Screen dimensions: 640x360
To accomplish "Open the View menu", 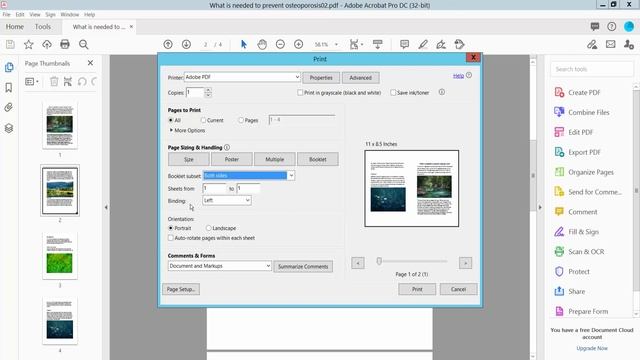I will pyautogui.click(x=35, y=14).
